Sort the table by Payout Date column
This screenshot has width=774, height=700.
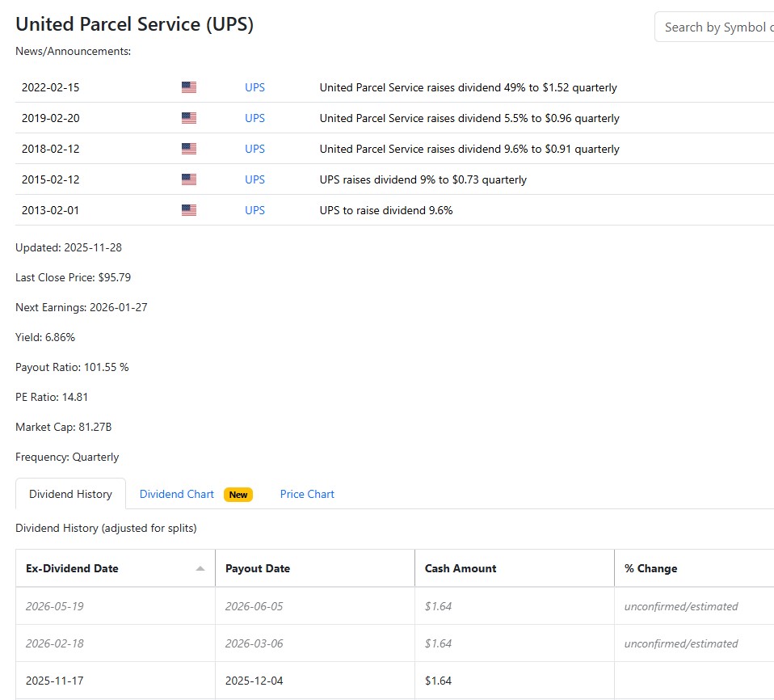coord(258,568)
